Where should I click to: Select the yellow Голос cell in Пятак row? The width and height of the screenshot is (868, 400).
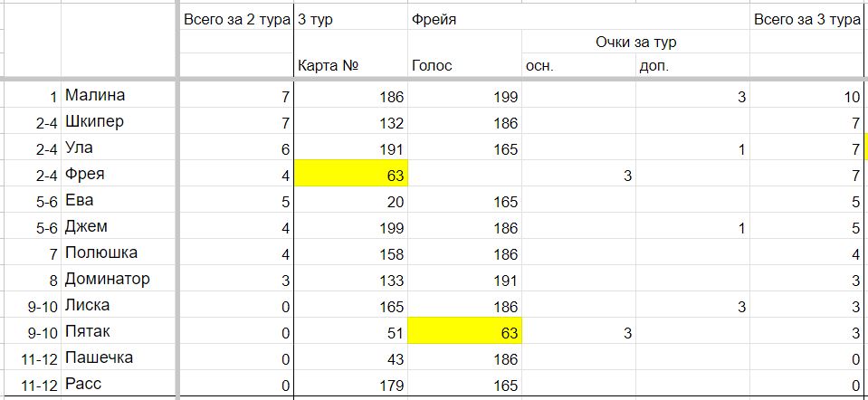[x=464, y=331]
